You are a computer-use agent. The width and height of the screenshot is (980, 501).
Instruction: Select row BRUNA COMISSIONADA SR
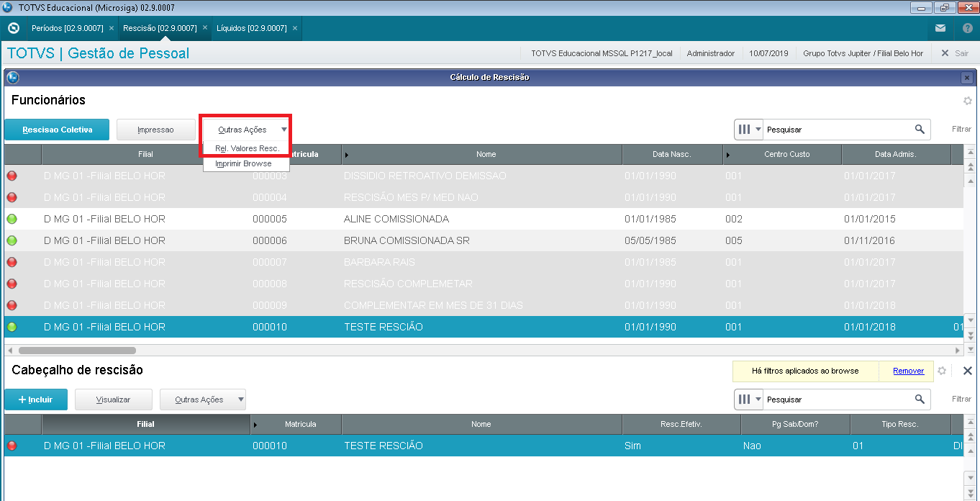pos(484,240)
